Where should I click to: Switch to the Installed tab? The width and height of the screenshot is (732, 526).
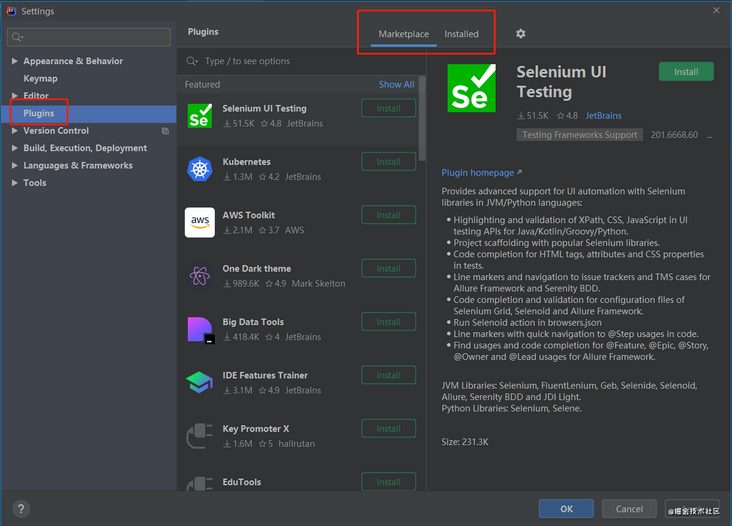[x=461, y=34]
